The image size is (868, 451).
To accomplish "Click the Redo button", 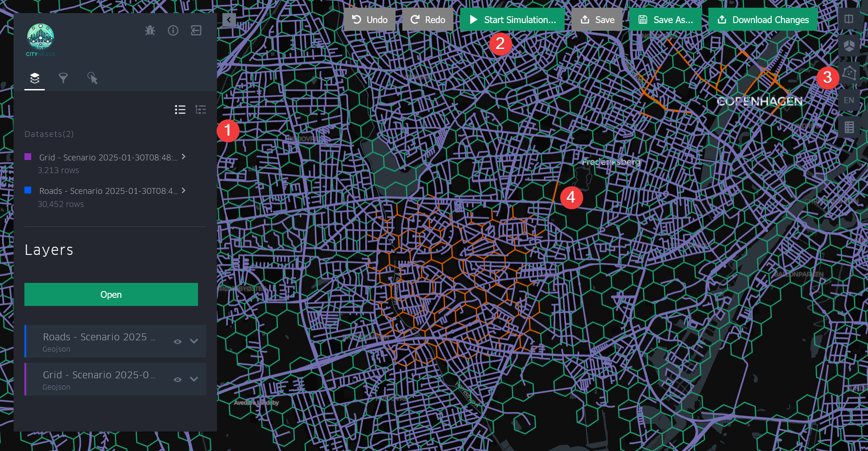I will pos(428,19).
